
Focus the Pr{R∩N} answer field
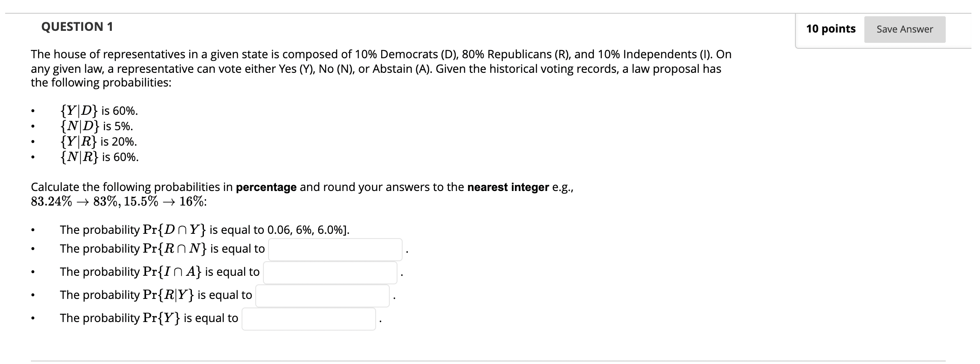[x=335, y=250]
